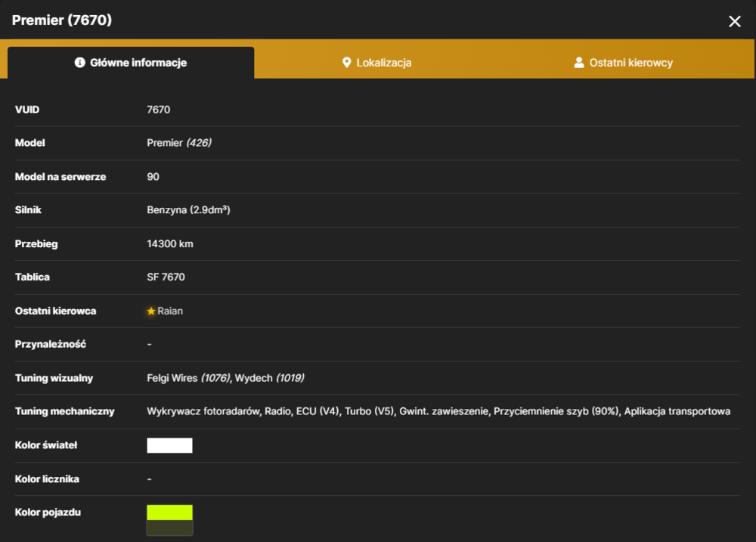
Task: Click Gwint. zawieszenie in Tuning mechaniczny
Action: click(444, 411)
